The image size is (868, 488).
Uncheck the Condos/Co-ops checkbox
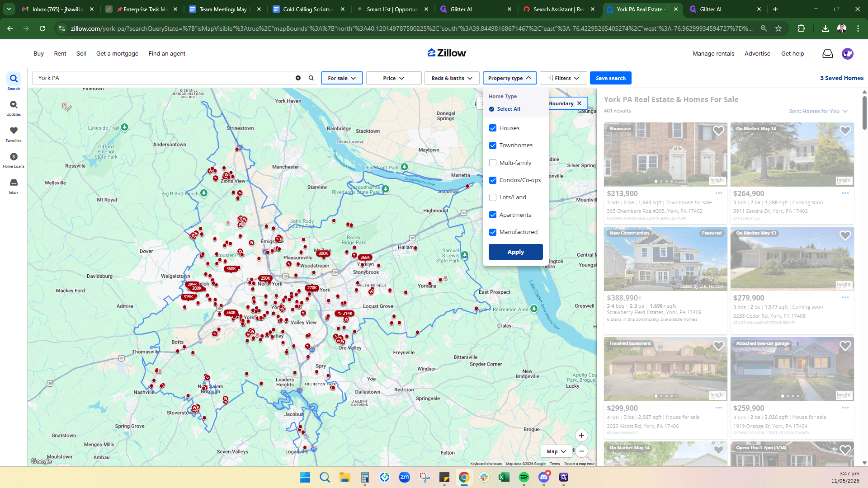(x=493, y=180)
